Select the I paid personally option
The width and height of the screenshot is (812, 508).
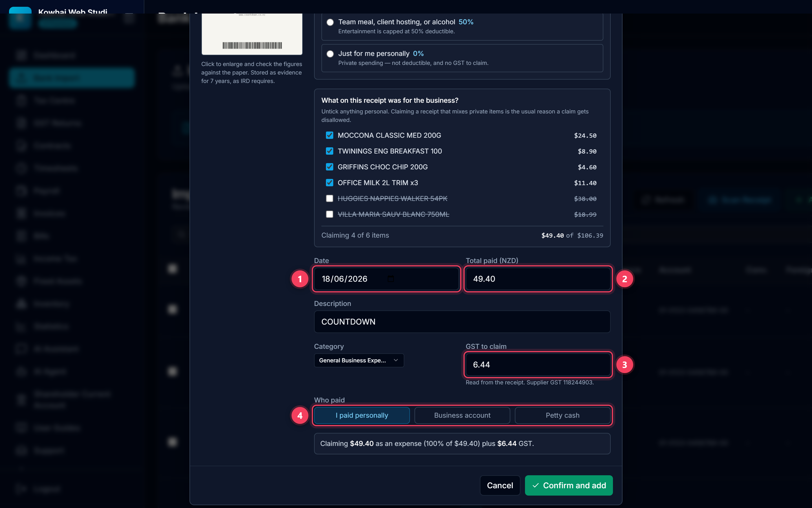(x=362, y=415)
